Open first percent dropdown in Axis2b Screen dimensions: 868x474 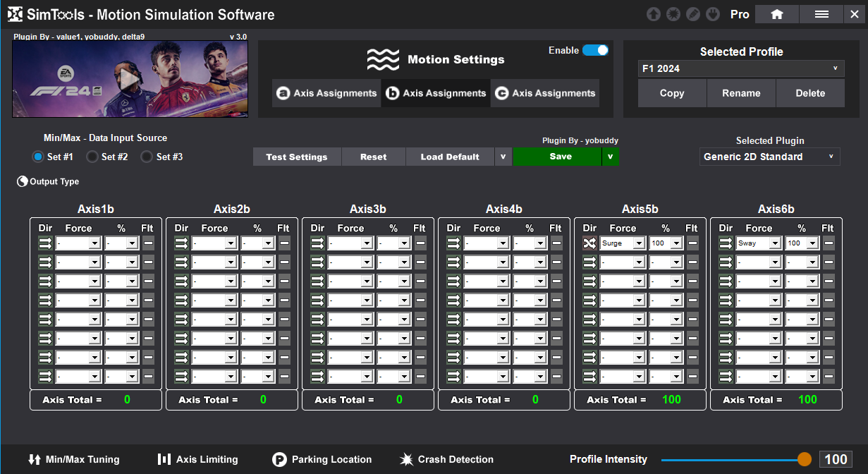258,243
